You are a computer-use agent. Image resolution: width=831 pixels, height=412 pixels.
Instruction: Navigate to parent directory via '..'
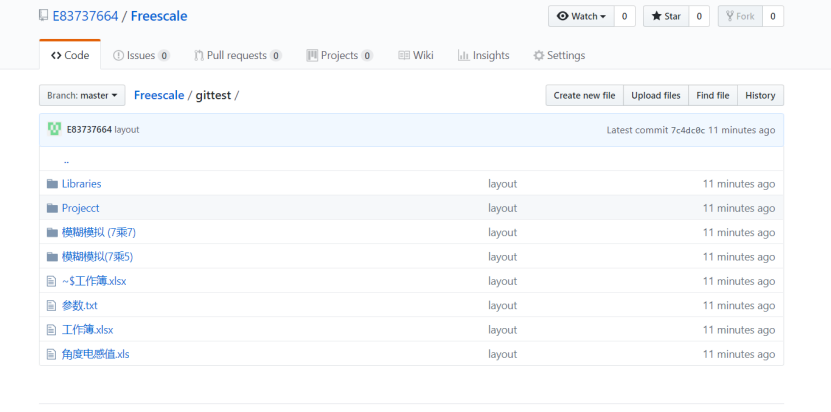[x=66, y=160]
